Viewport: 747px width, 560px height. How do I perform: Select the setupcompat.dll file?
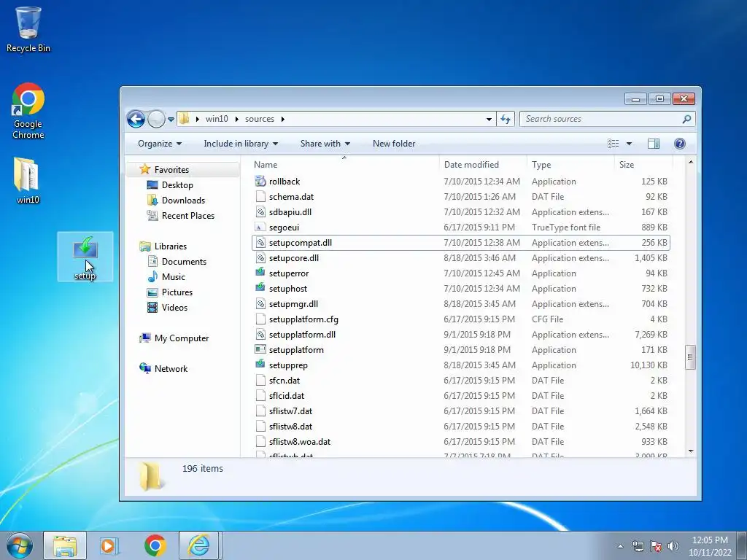click(x=460, y=243)
